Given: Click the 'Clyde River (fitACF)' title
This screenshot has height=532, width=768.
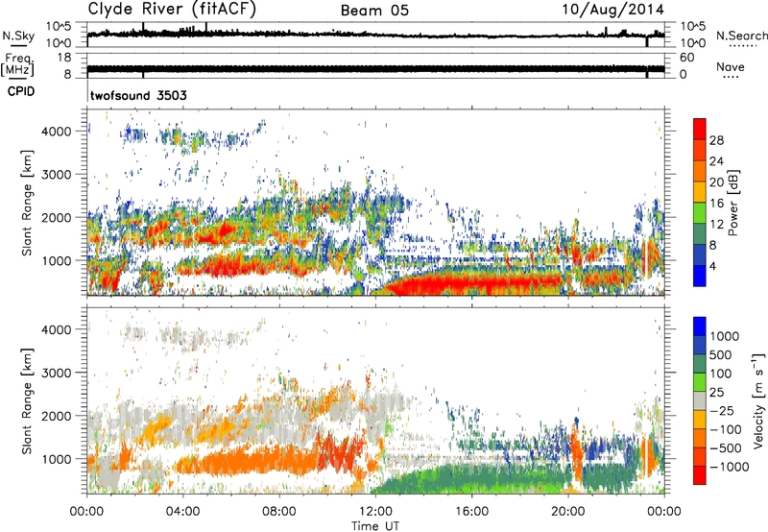Looking at the screenshot, I should click(172, 10).
